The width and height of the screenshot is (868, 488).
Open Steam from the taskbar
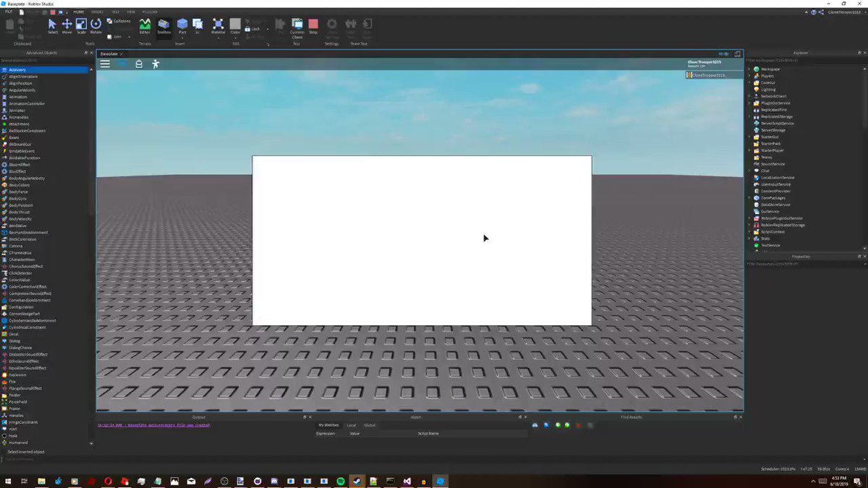[x=357, y=481]
